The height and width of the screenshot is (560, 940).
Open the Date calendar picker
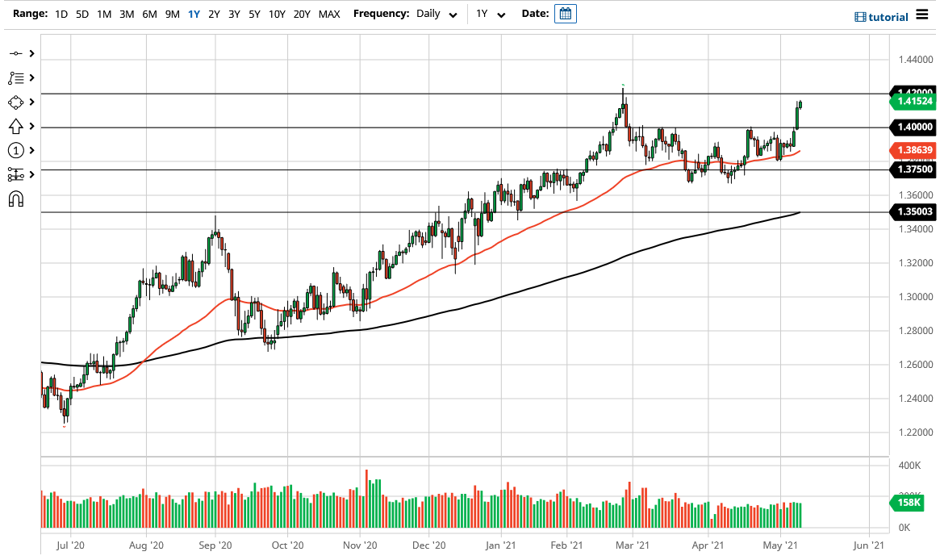click(x=565, y=14)
